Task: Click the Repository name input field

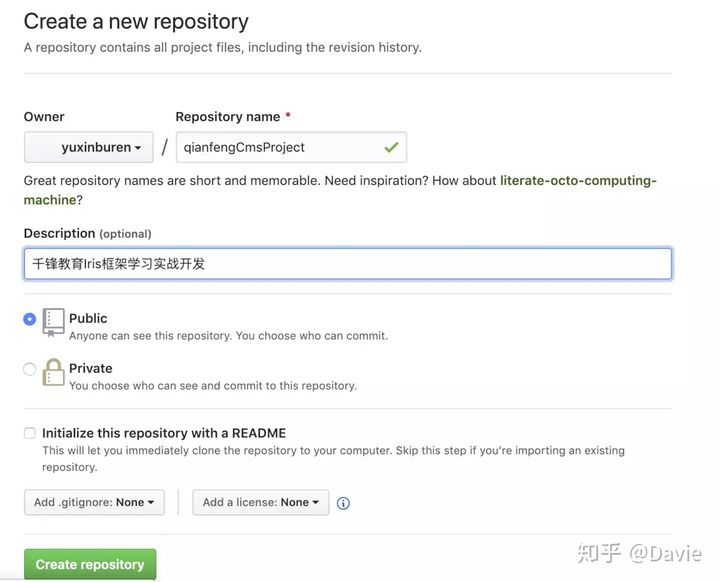Action: coord(291,147)
